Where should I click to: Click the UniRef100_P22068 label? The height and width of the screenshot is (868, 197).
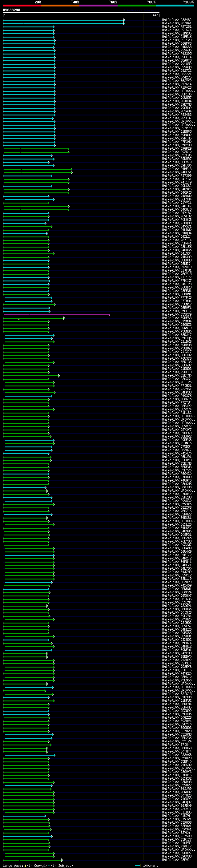tap(177, 755)
